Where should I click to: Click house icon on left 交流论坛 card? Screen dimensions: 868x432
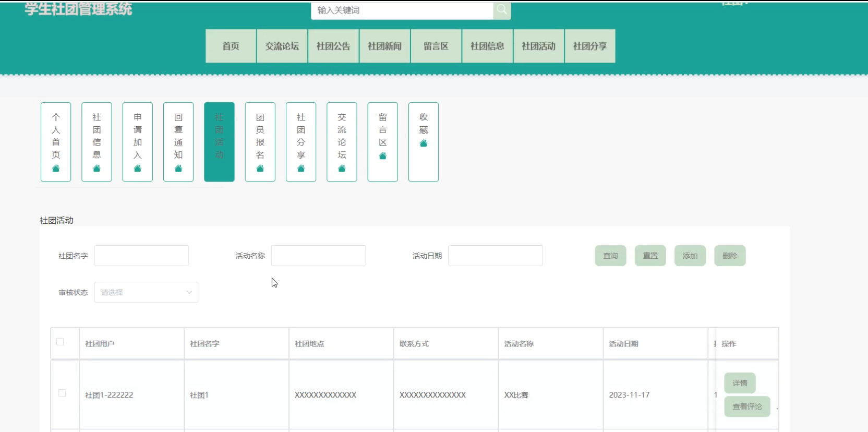(342, 168)
